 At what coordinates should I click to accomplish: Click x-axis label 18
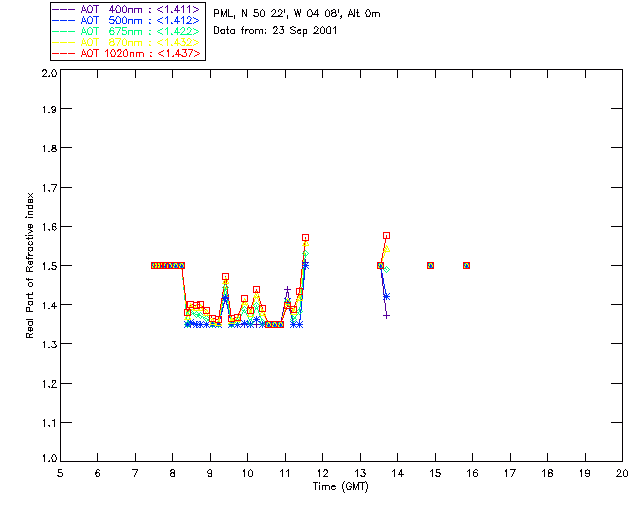pos(547,473)
